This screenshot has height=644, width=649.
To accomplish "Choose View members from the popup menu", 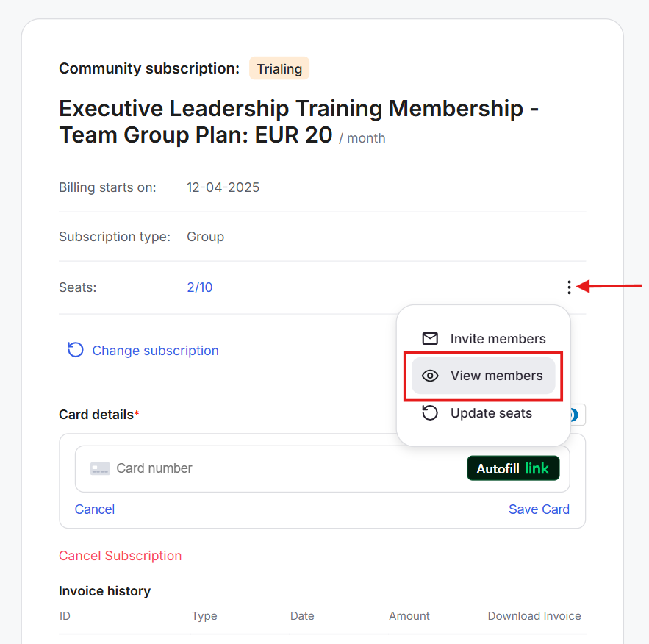I will [x=496, y=376].
